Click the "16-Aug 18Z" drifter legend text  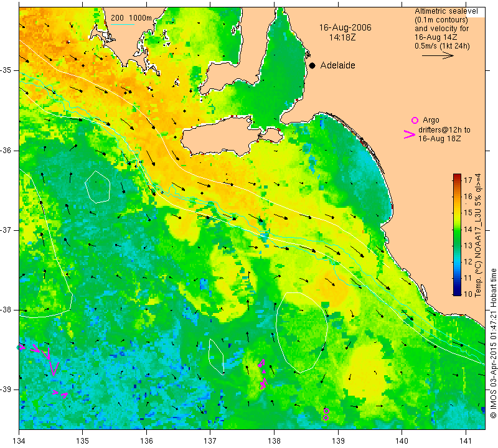[x=439, y=138]
